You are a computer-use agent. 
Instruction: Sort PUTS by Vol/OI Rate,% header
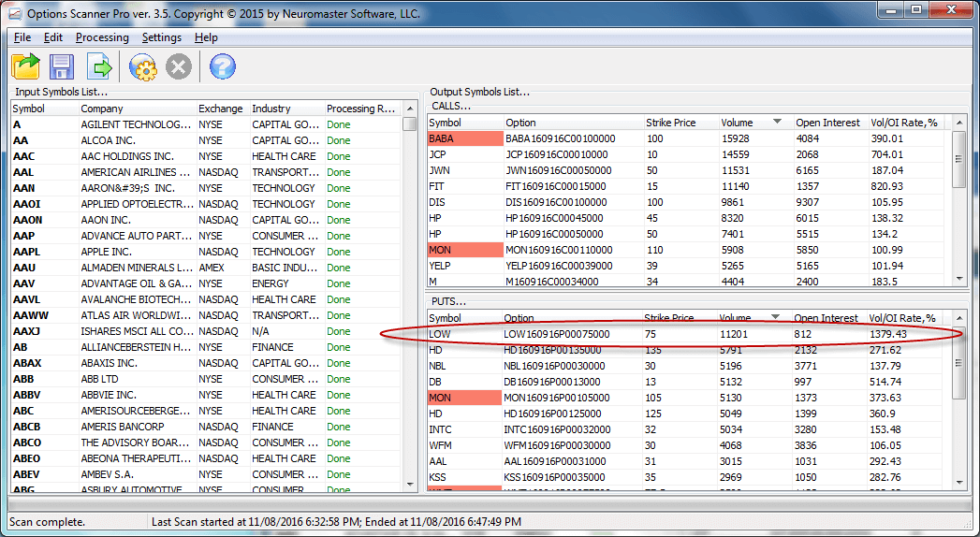(x=904, y=318)
